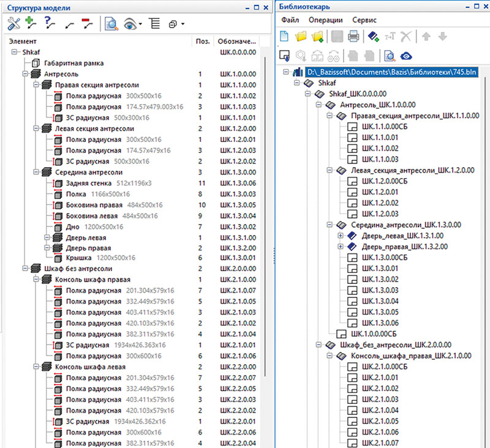Click the new library file icon
This screenshot has width=490, height=448.
tap(284, 37)
